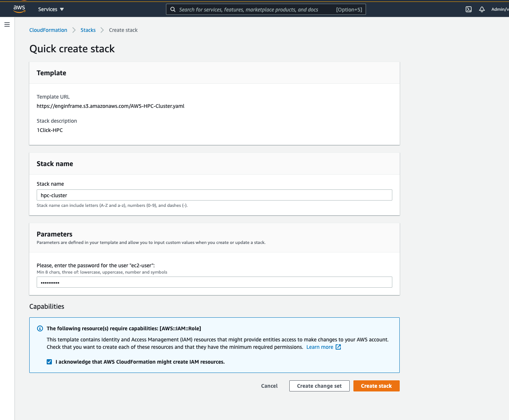The width and height of the screenshot is (509, 420).
Task: Click the orange Create stack button
Action: pos(376,386)
